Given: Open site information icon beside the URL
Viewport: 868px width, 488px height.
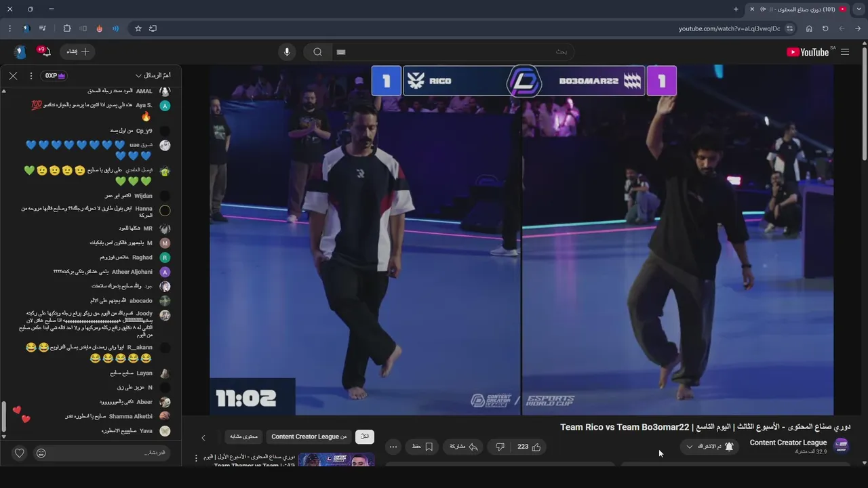Looking at the screenshot, I should pyautogui.click(x=790, y=28).
